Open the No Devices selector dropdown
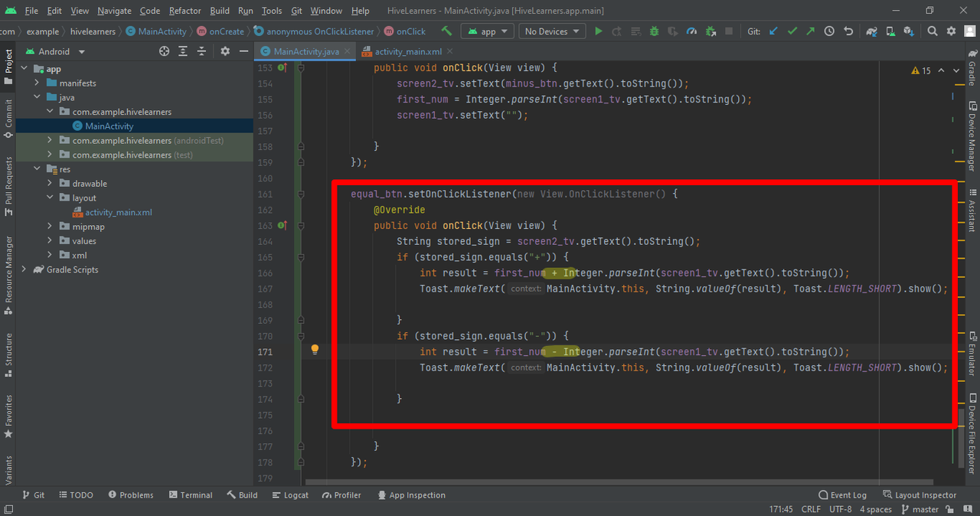The image size is (980, 516). tap(551, 31)
